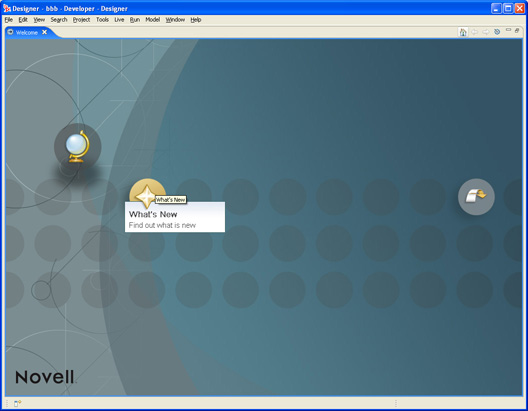Image resolution: width=528 pixels, height=411 pixels.
Task: Navigate forward with the right arrow icon
Action: 486,32
